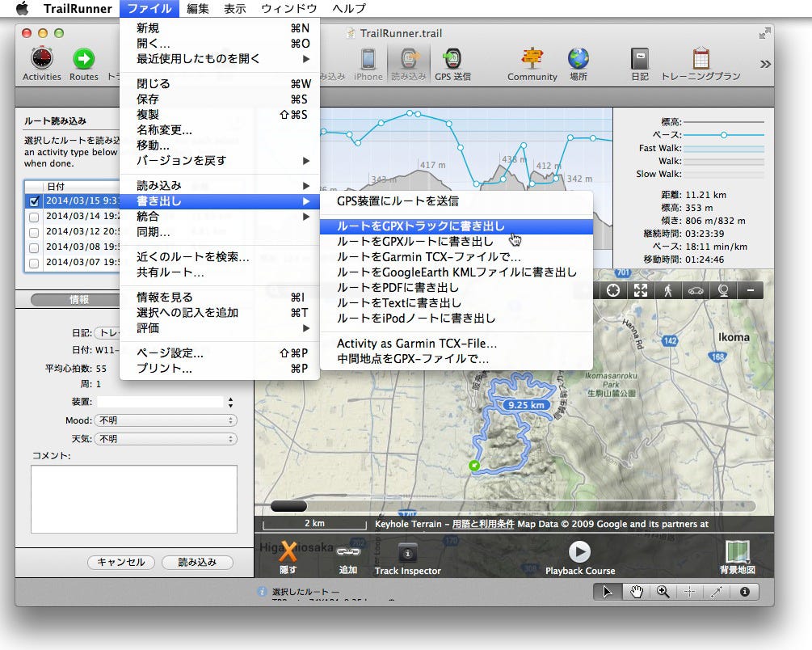Select the hand pan tool

[x=636, y=592]
